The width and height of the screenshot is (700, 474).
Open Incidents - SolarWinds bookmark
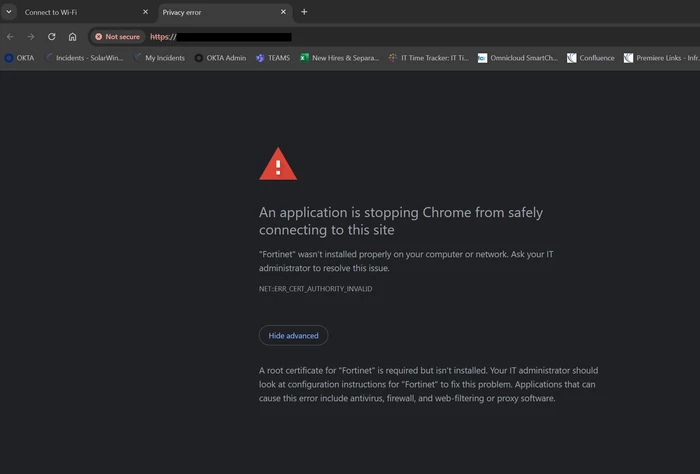84,58
